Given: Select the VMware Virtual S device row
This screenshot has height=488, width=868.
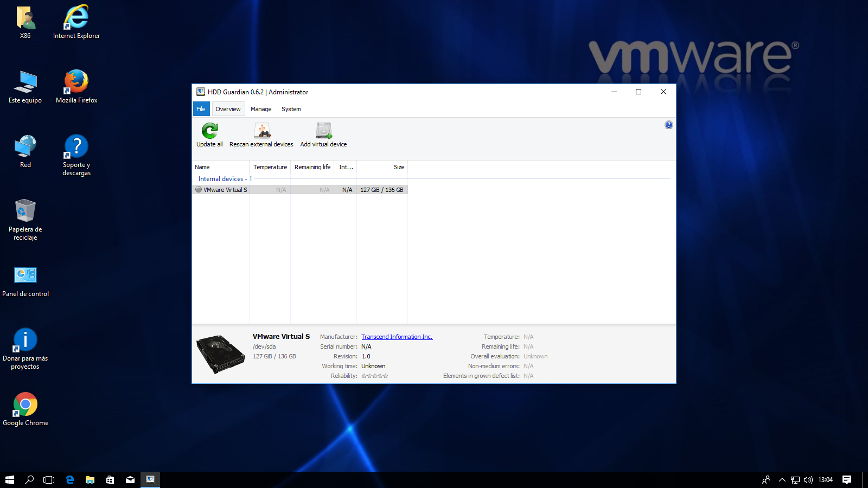Looking at the screenshot, I should (300, 190).
